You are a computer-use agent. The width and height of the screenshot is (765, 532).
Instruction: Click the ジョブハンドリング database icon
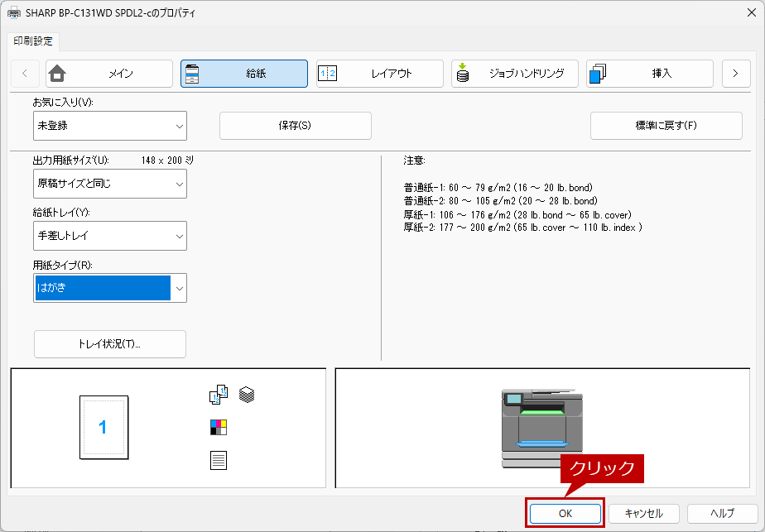coord(463,74)
